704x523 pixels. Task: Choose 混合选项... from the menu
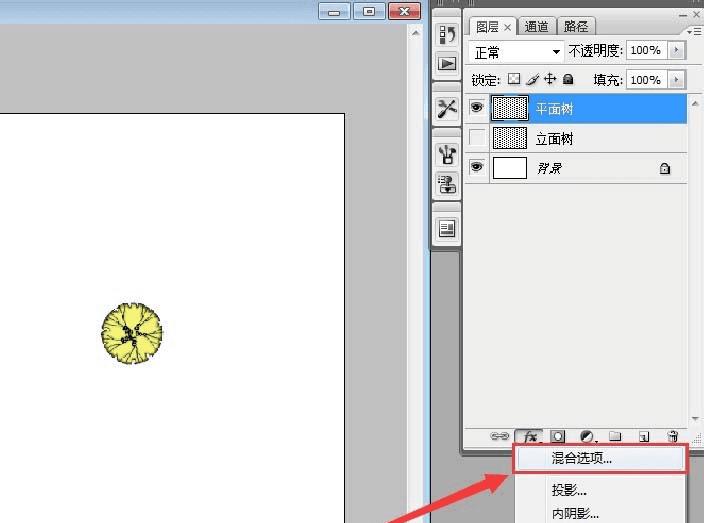coord(600,458)
